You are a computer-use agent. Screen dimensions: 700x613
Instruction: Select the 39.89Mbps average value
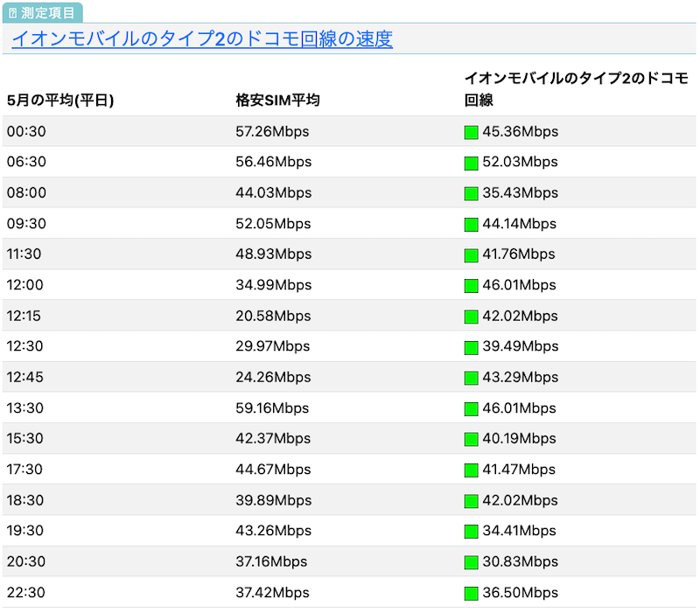pyautogui.click(x=274, y=500)
